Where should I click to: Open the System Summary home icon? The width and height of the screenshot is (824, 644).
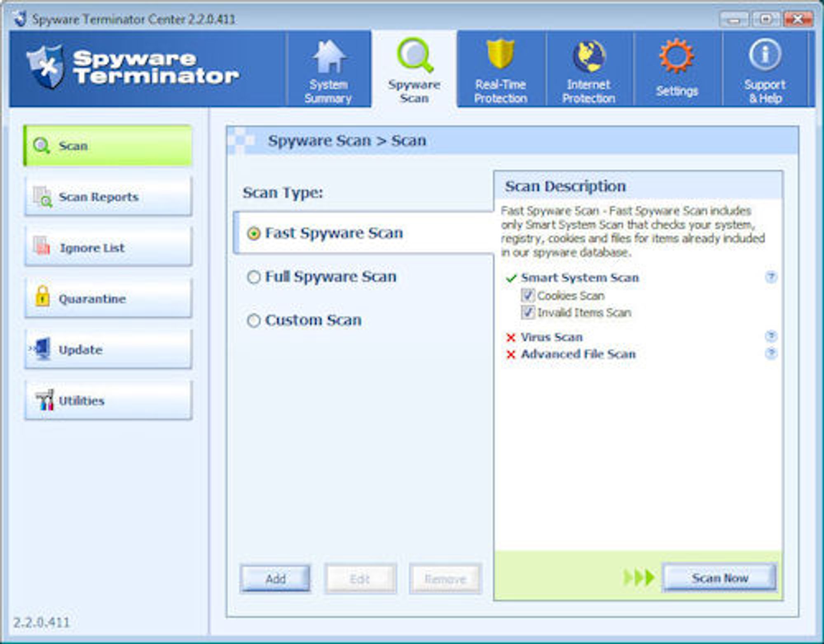tap(329, 56)
